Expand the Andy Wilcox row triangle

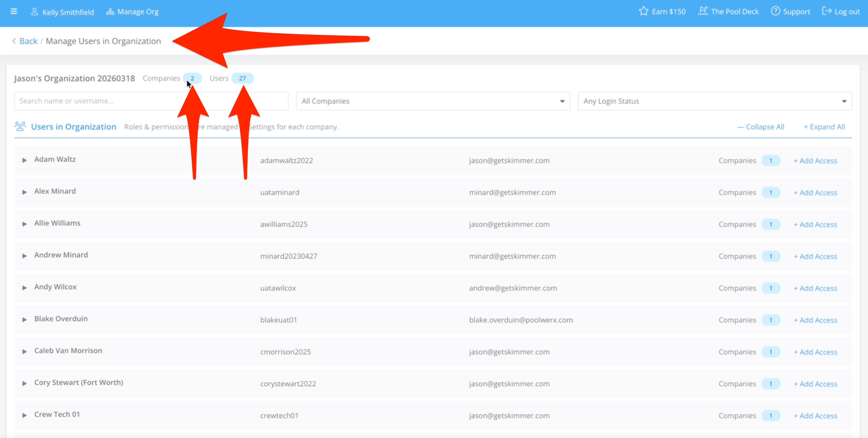point(24,288)
